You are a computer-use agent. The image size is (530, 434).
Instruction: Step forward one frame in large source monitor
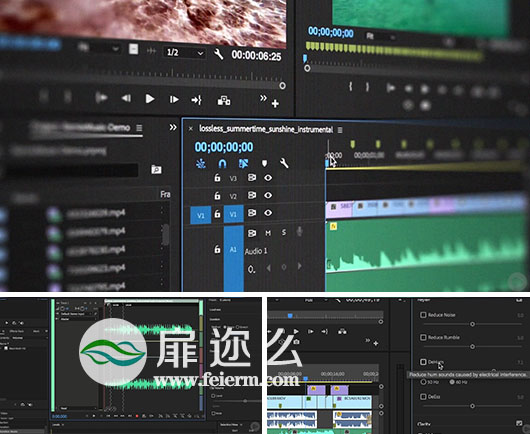(x=174, y=99)
